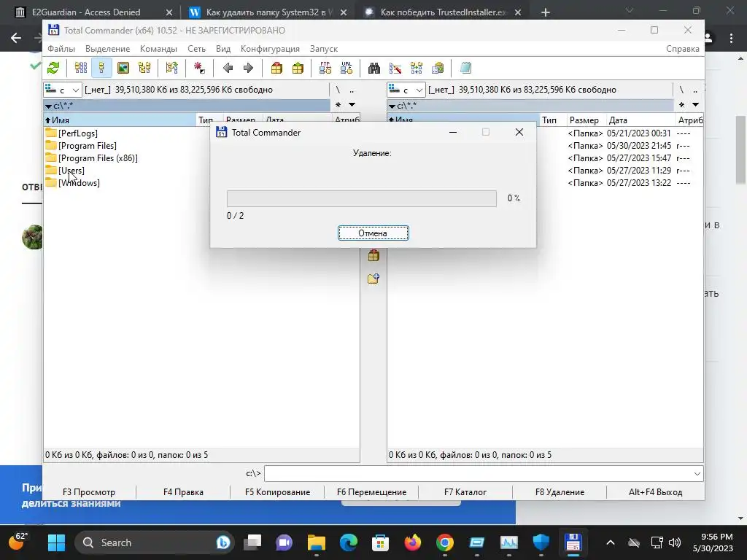The image size is (747, 560).
Task: Switch to brief file names view
Action: pos(81,68)
